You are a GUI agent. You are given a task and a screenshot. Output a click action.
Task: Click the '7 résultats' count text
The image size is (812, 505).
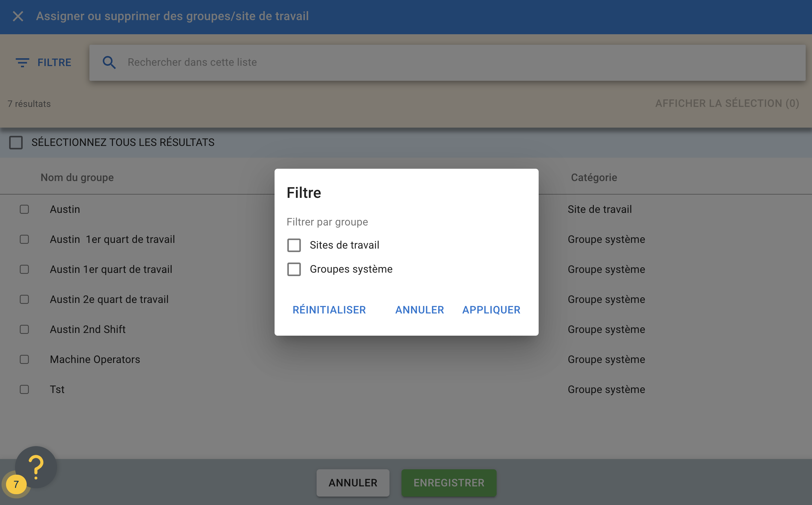pos(29,104)
